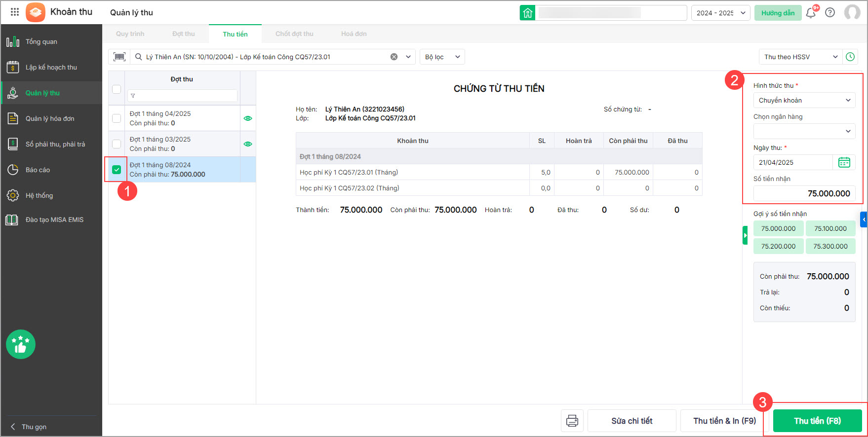
Task: Click the Ngày thu date field
Action: (x=793, y=162)
